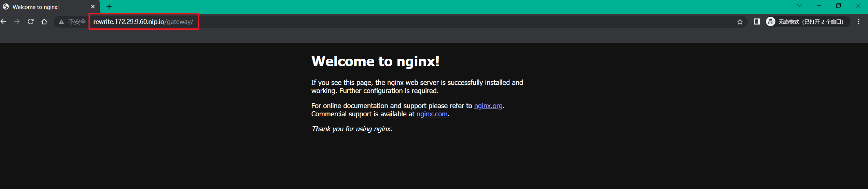Open the nginx.com commercial support link
The image size is (868, 189).
pos(432,114)
